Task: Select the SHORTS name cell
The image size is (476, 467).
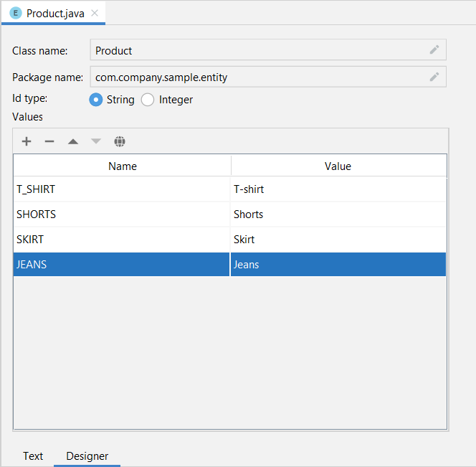Action: [121, 214]
